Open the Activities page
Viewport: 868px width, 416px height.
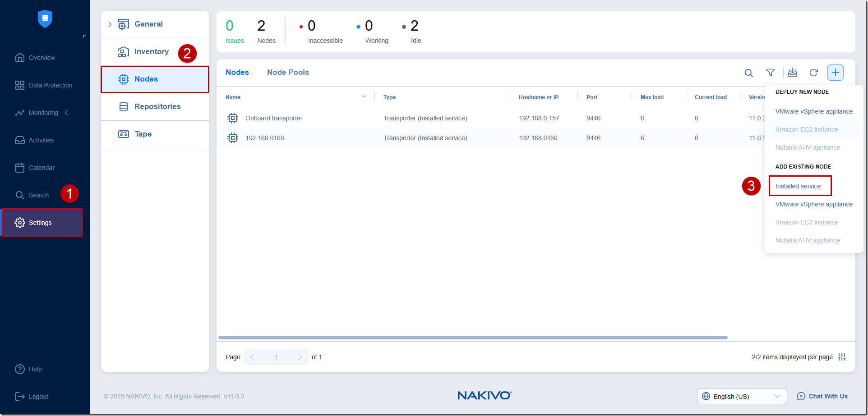point(34,140)
